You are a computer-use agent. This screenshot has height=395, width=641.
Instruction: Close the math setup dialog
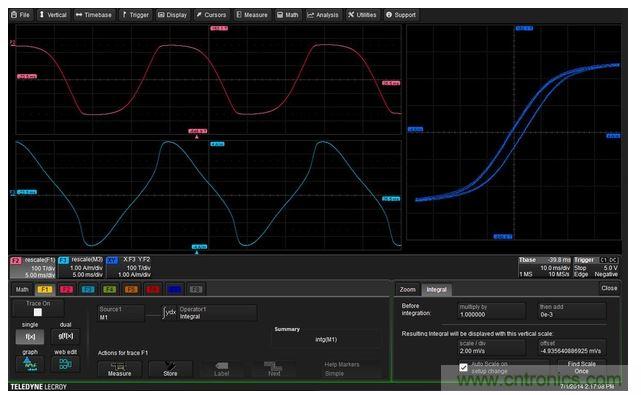[x=609, y=288]
